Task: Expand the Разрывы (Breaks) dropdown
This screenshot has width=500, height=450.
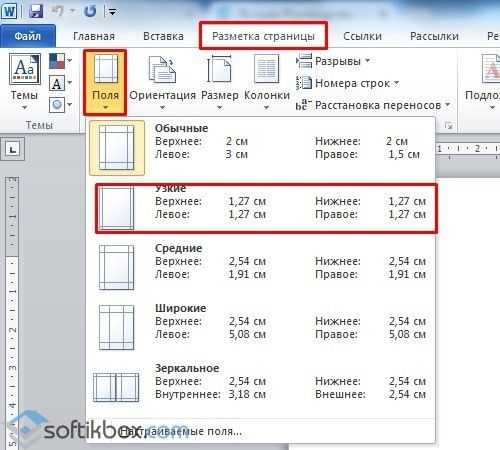Action: coord(333,61)
